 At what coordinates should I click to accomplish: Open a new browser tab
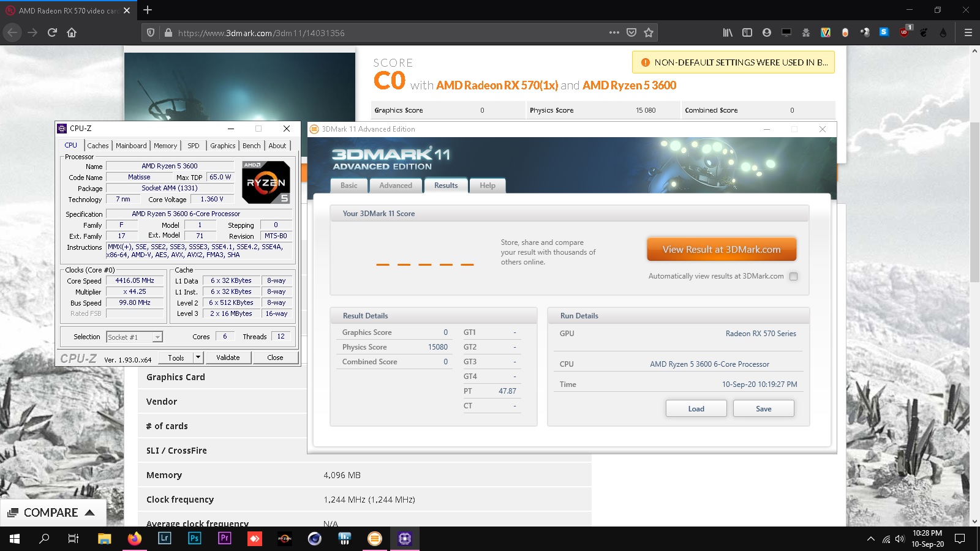click(x=148, y=10)
